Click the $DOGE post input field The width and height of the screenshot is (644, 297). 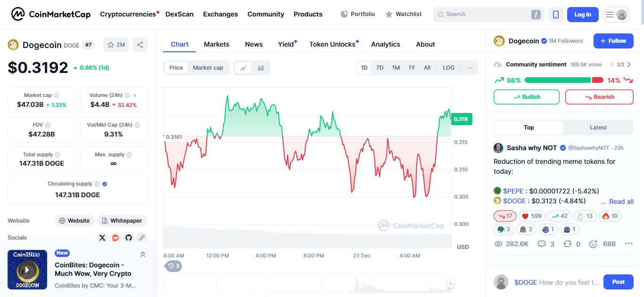(558, 282)
